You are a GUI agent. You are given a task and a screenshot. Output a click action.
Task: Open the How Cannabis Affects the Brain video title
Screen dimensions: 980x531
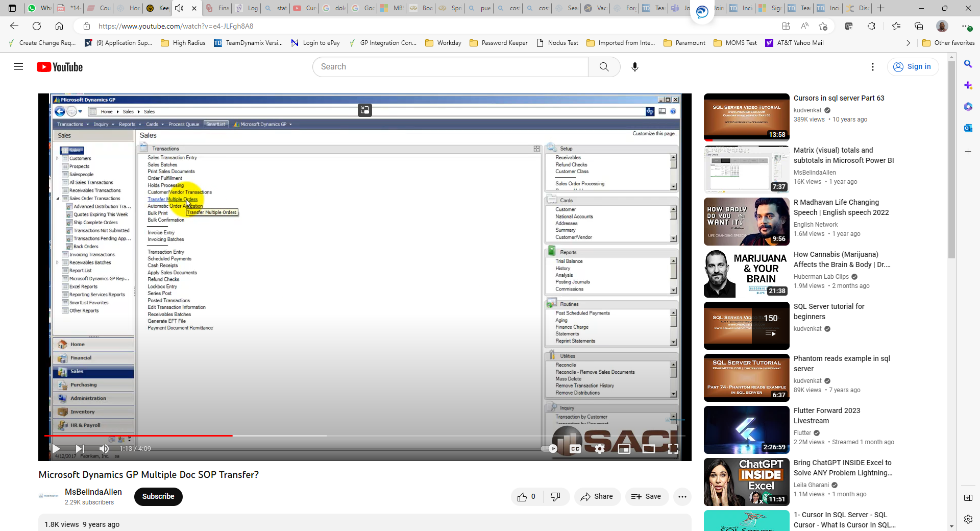842,259
